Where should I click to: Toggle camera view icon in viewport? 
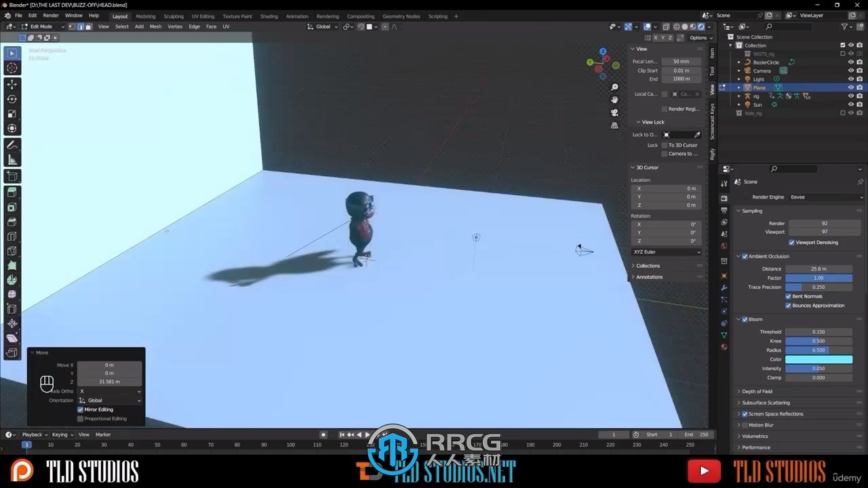(614, 113)
